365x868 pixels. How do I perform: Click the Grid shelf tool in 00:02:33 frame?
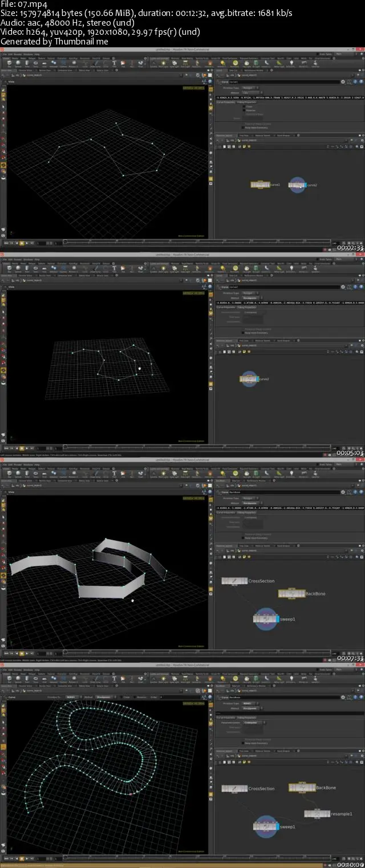coord(44,63)
